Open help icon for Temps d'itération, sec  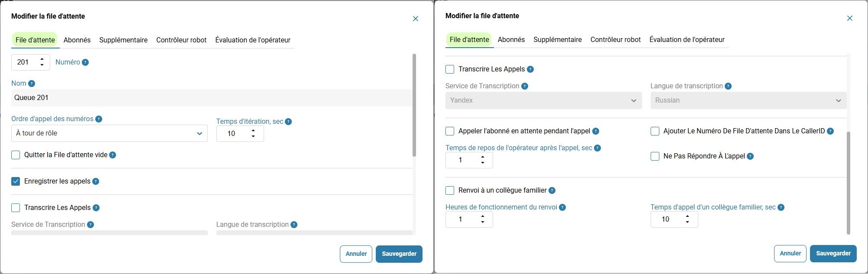[x=288, y=122]
